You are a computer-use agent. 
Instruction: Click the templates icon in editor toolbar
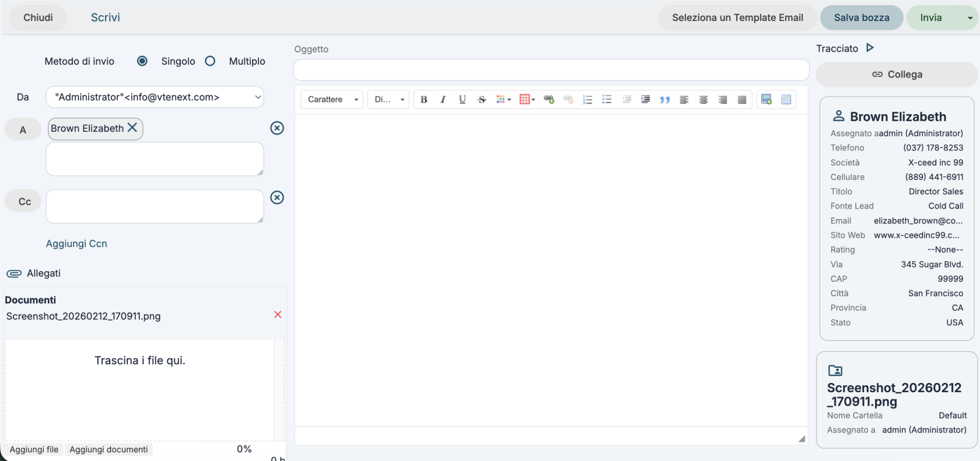[786, 100]
